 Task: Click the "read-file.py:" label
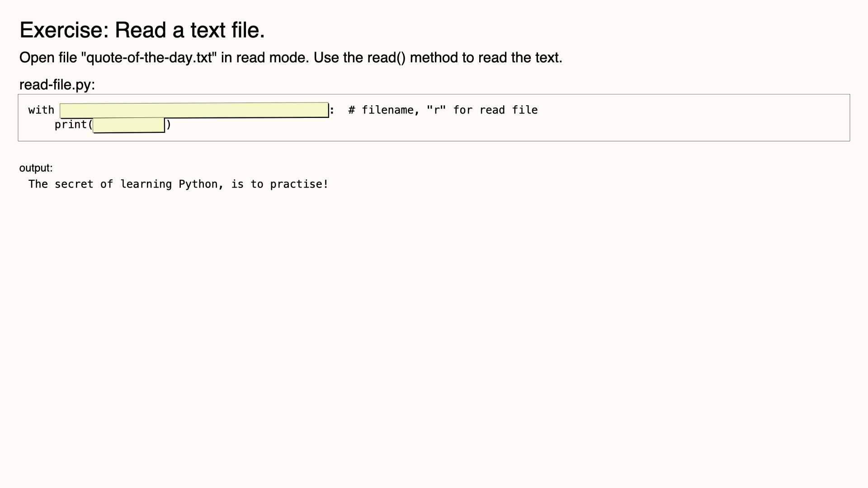57,84
